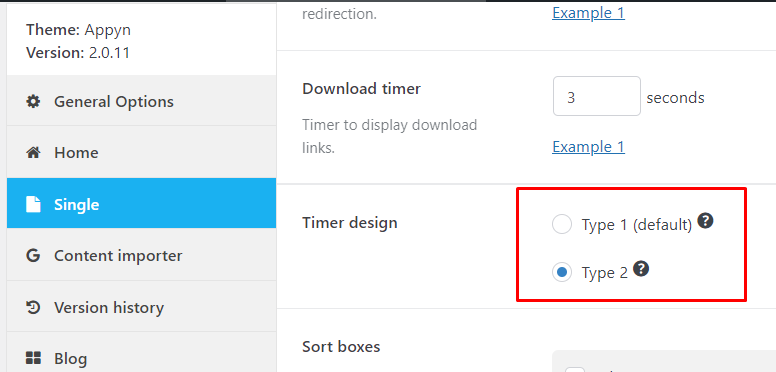
Task: Select the Single tab in sidebar
Action: [x=142, y=203]
